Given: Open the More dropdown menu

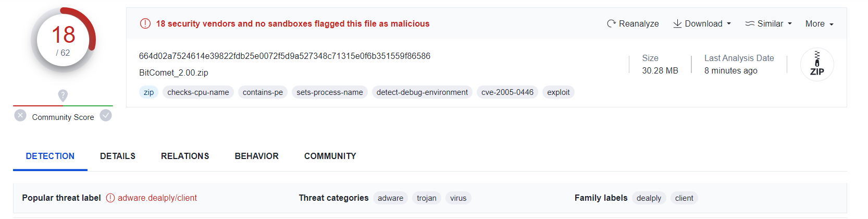Looking at the screenshot, I should tap(819, 24).
